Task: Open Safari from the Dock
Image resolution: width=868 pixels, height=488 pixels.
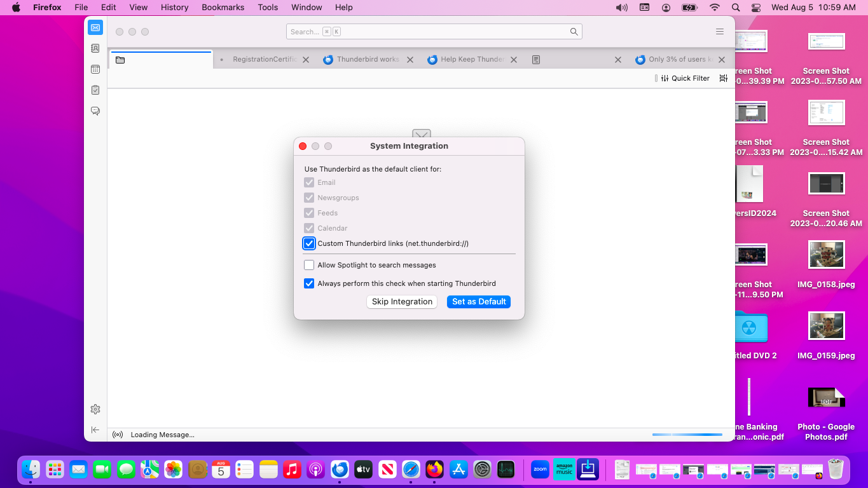Action: [411, 470]
